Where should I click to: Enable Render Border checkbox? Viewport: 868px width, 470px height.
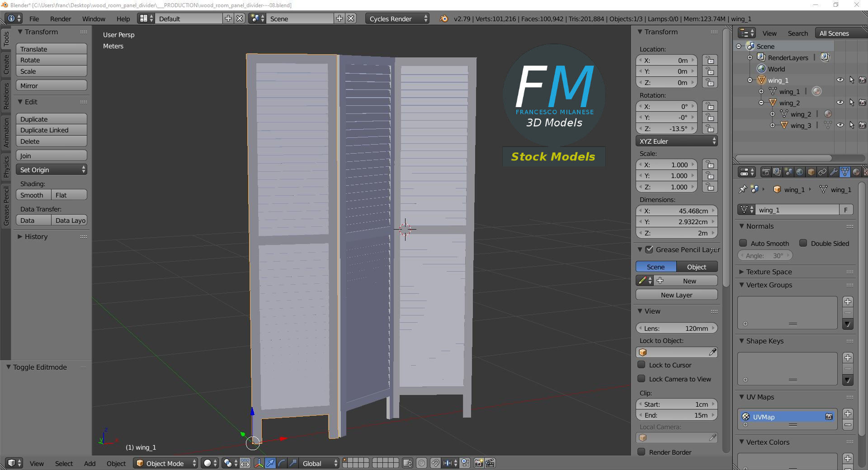(x=641, y=452)
